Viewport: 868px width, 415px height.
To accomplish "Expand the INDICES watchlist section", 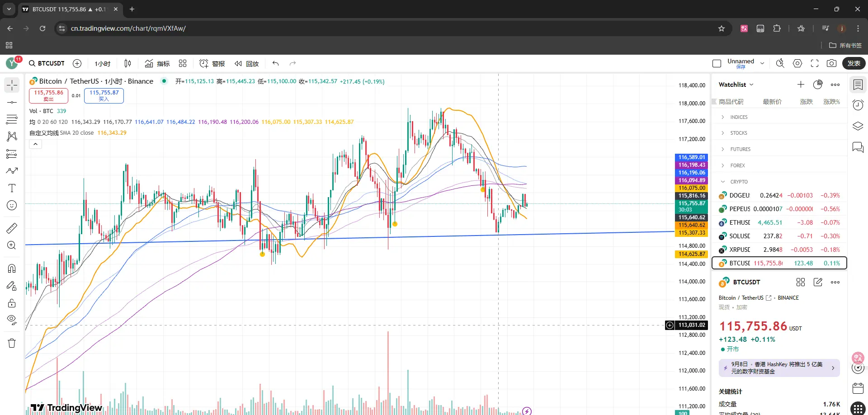I will tap(779, 117).
